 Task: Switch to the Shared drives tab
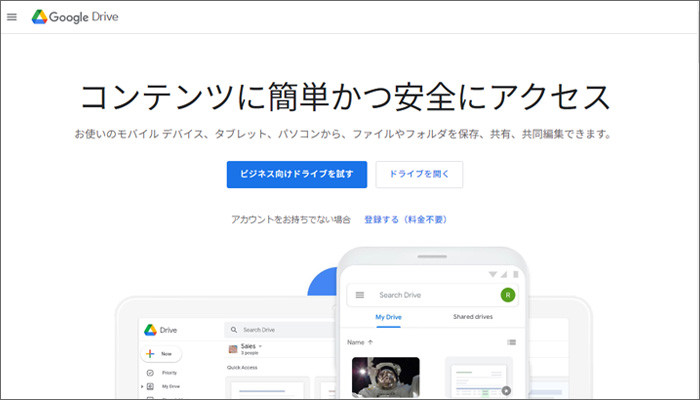(473, 317)
